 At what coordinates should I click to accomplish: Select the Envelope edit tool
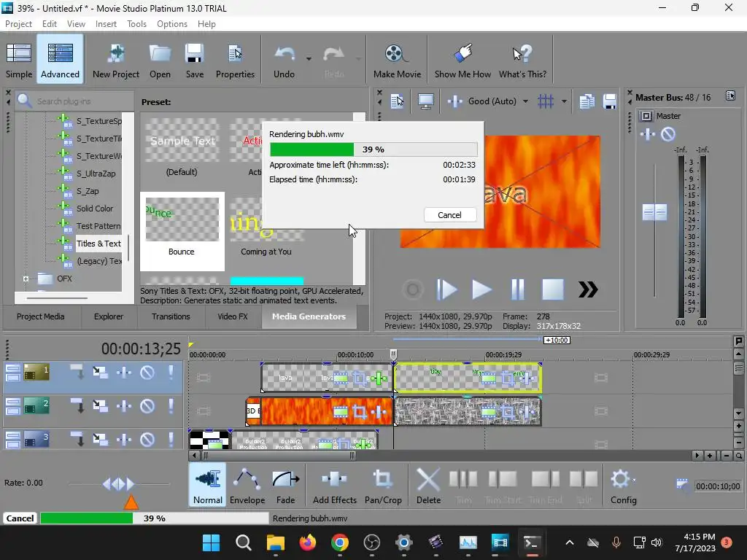coord(247,485)
